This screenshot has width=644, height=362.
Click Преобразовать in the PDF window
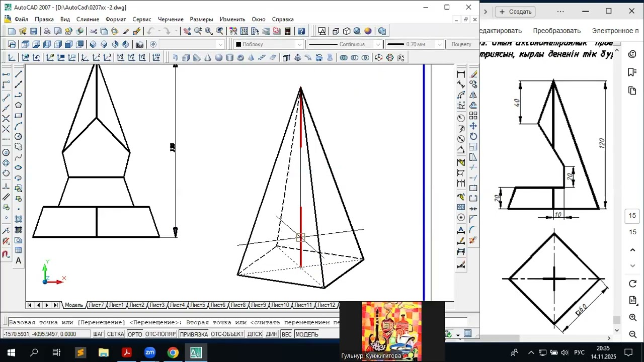(556, 31)
